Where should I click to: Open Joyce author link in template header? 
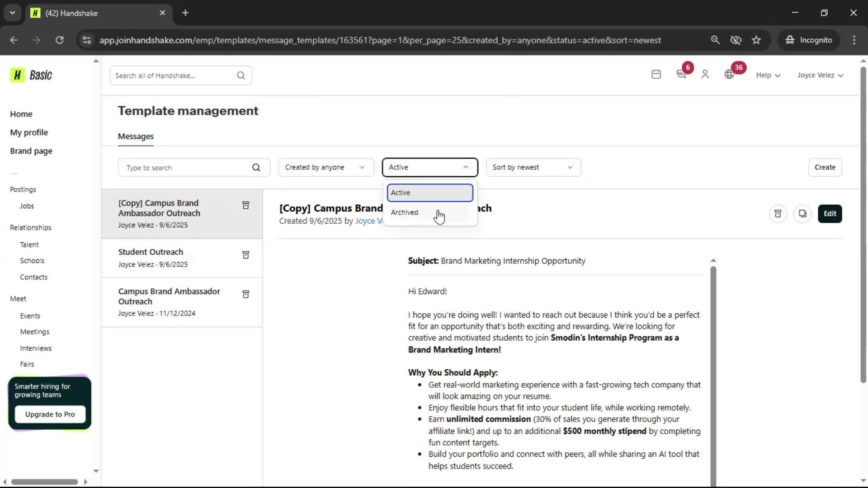(x=369, y=221)
